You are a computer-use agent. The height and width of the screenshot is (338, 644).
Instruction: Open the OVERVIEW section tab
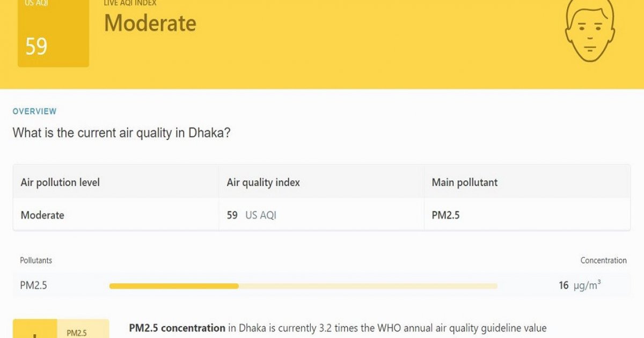34,111
